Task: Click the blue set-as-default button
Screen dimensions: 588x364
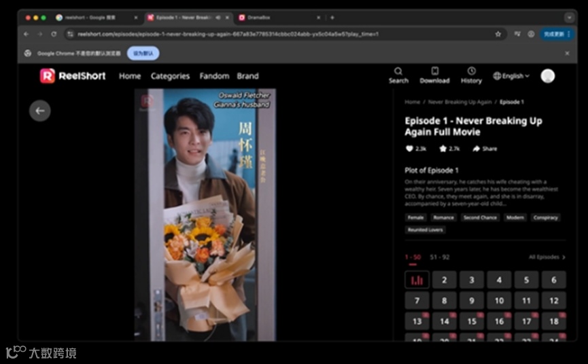Action: [143, 54]
